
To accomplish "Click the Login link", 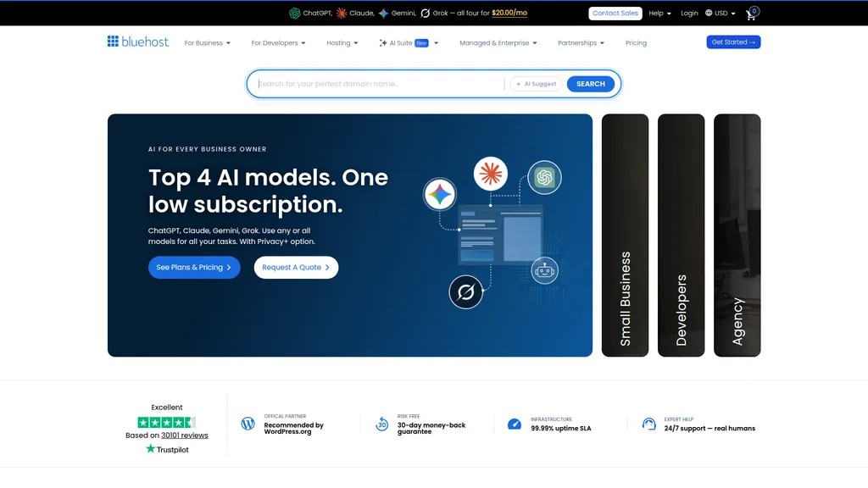I will pos(689,13).
